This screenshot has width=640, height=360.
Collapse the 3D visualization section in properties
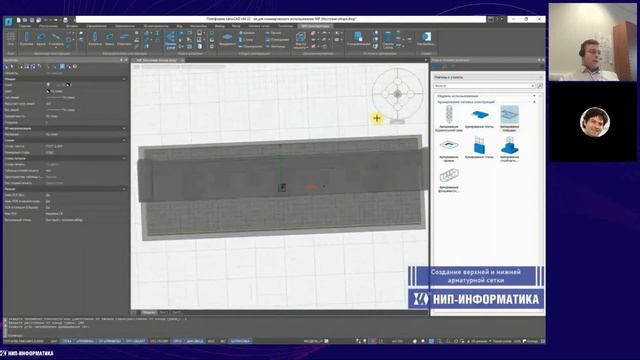click(x=124, y=128)
